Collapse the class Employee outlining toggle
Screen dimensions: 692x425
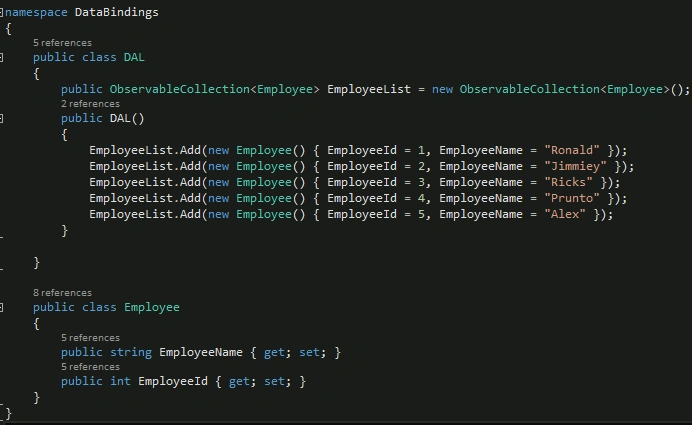pyautogui.click(x=1, y=307)
